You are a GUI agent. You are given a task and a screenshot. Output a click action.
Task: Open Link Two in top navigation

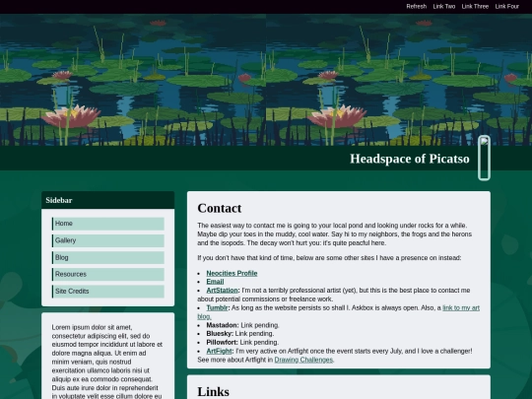click(443, 7)
